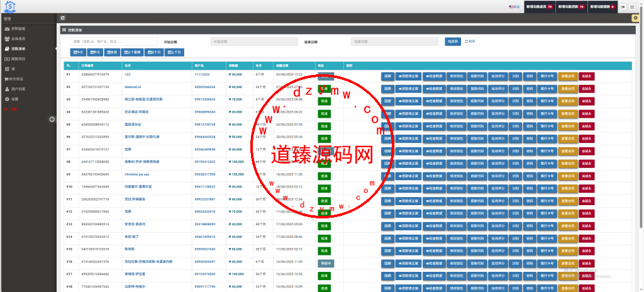Image resolution: width=644 pixels, height=292 pixels.
Task: Click 检查数据 eye button in row #15
Action: [434, 251]
